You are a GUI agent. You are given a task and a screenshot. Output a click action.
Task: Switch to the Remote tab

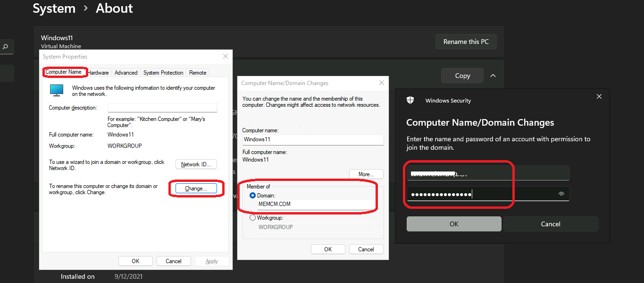198,73
